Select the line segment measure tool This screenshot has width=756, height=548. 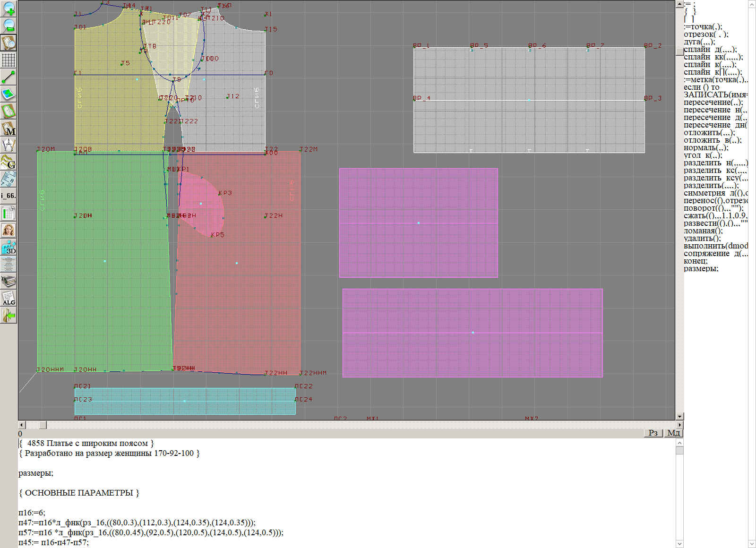[9, 77]
